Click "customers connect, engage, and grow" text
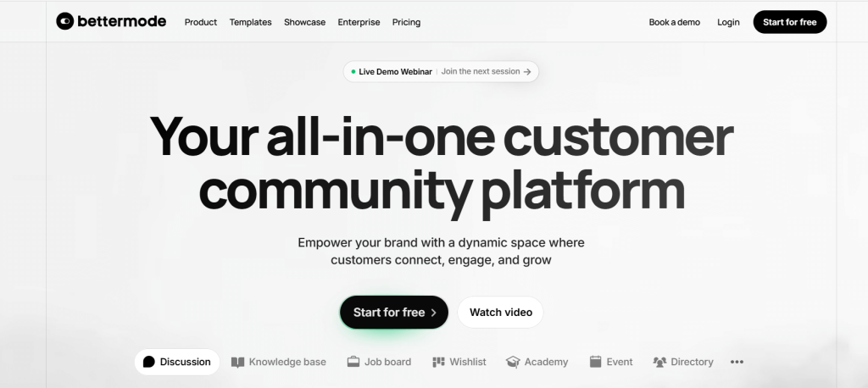The width and height of the screenshot is (868, 388). 441,259
